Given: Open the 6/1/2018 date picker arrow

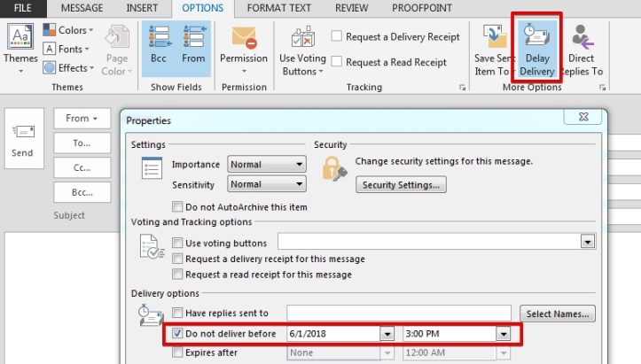Looking at the screenshot, I should (387, 334).
